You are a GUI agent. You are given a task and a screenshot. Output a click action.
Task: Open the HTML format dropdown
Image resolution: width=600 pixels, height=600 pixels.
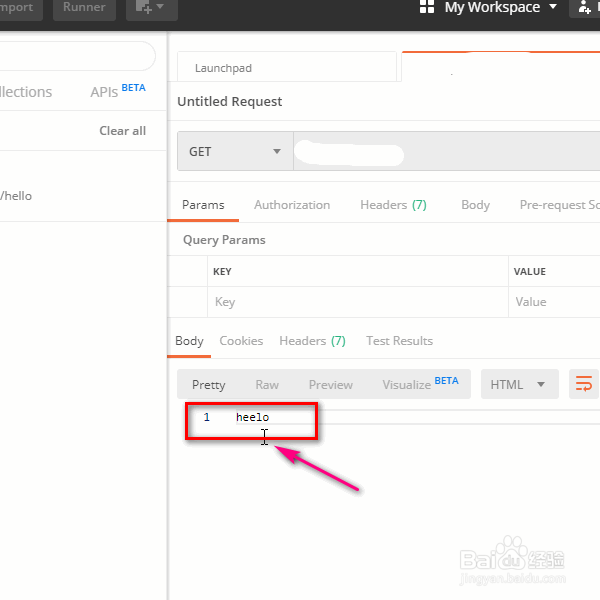pos(520,384)
